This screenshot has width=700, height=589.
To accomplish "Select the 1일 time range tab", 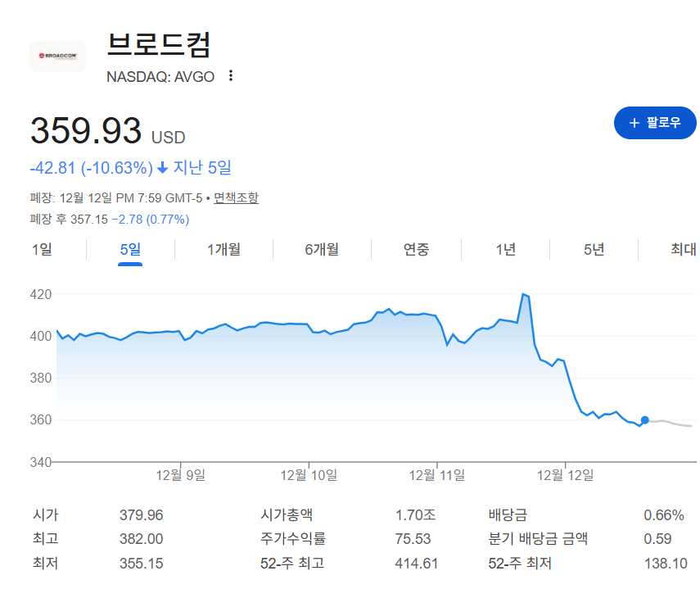I will [x=42, y=250].
